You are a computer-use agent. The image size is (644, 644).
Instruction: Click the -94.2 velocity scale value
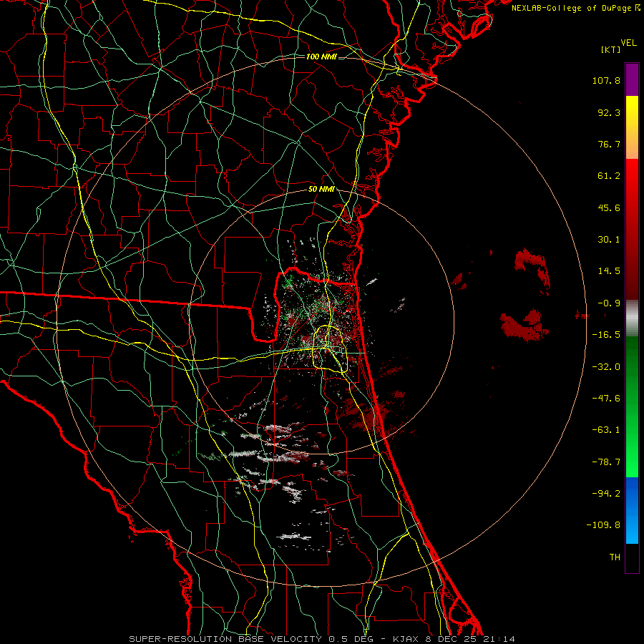coord(606,494)
